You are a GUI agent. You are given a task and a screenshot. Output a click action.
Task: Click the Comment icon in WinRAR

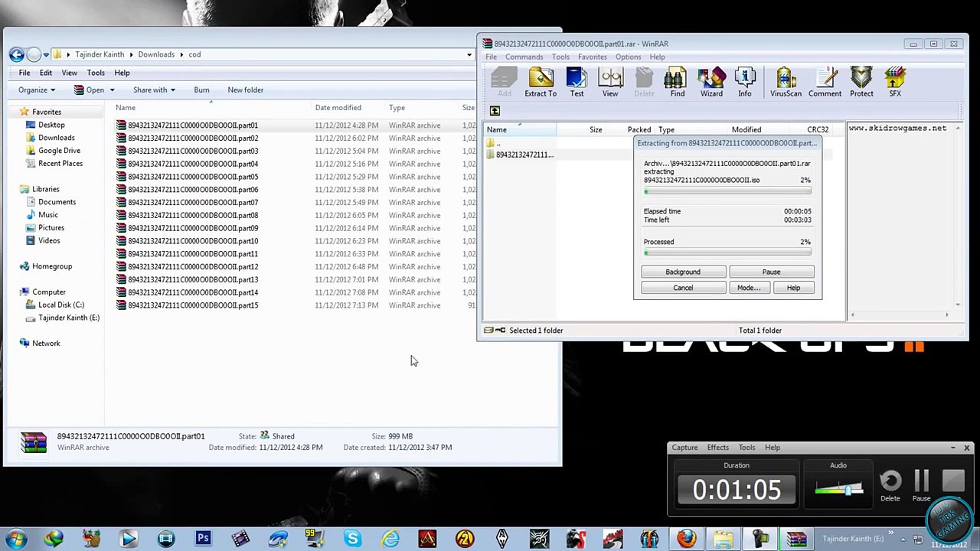[825, 83]
